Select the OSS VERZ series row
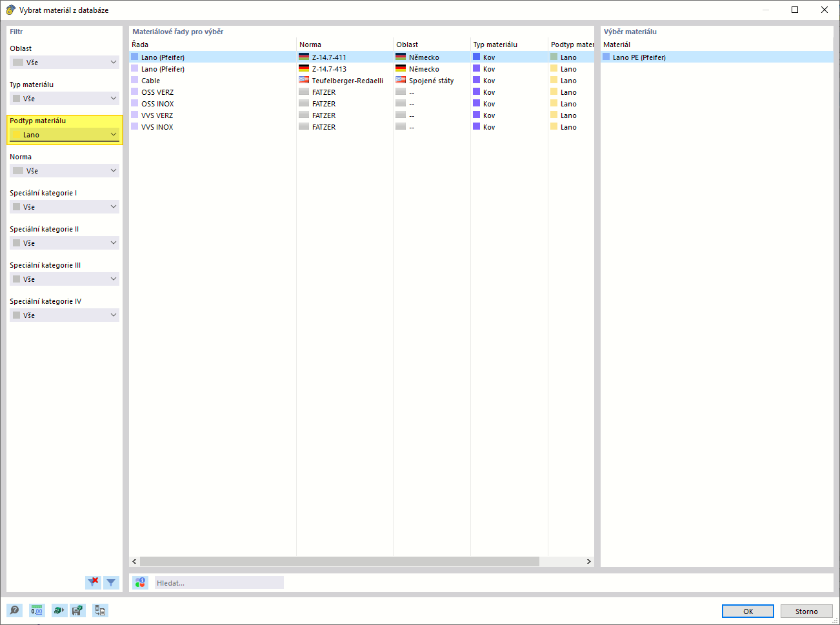840x625 pixels. 361,92
